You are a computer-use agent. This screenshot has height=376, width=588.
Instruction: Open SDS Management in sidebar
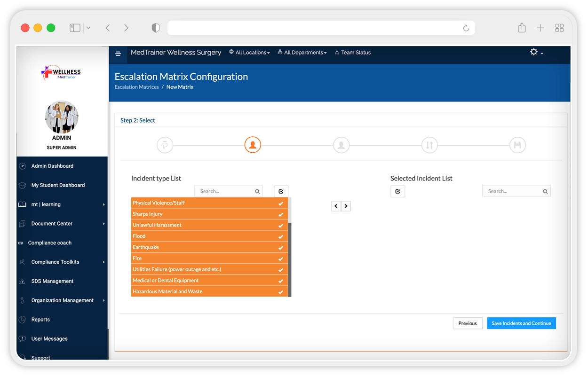(x=52, y=281)
